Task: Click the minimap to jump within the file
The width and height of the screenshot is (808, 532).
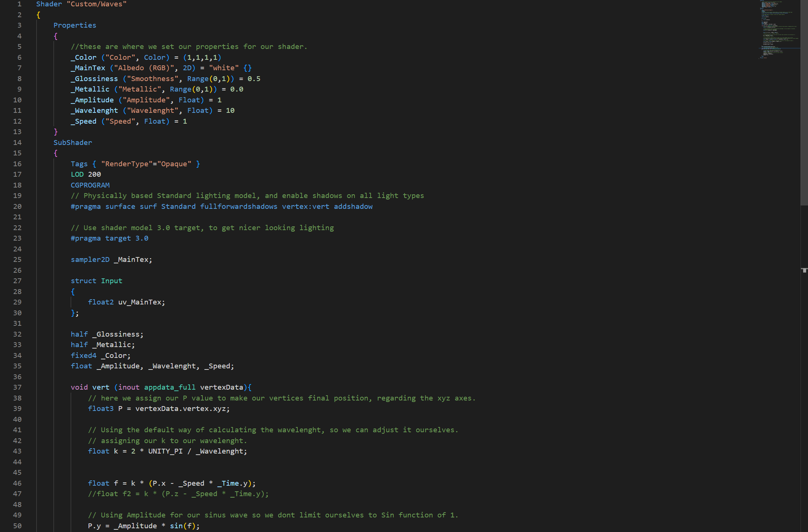Action: coord(779,30)
